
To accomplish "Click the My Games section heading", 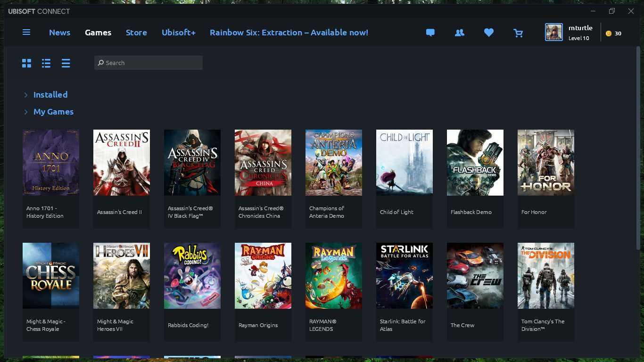I will [x=53, y=112].
